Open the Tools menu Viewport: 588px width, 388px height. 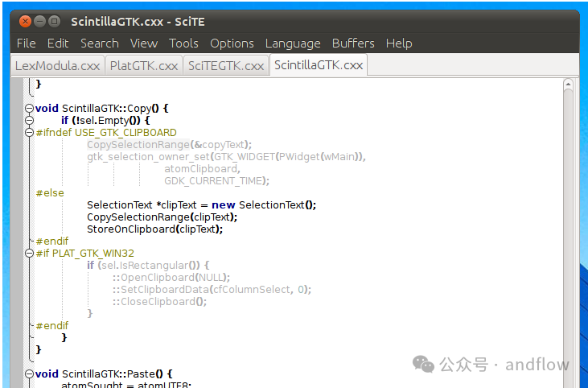coord(183,43)
